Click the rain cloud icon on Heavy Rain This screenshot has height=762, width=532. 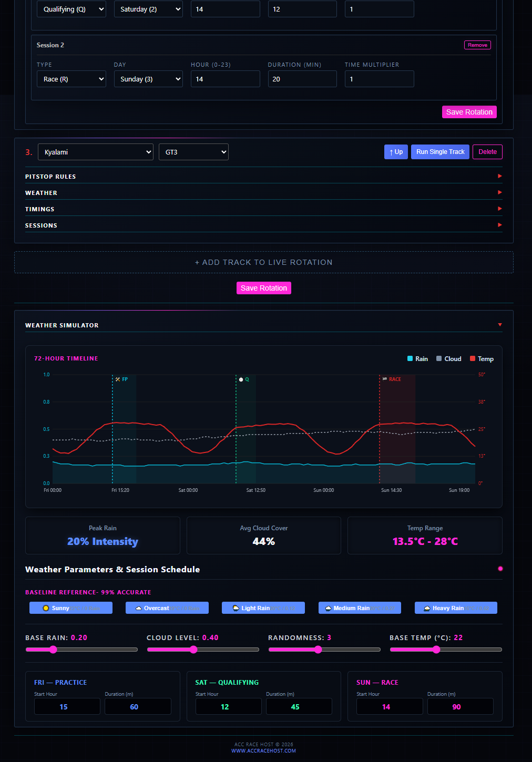tap(427, 608)
